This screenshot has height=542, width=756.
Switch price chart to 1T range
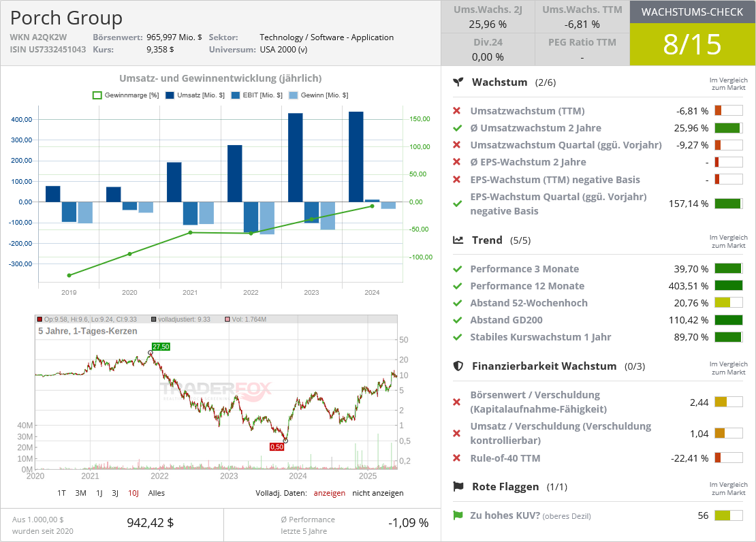pos(61,493)
